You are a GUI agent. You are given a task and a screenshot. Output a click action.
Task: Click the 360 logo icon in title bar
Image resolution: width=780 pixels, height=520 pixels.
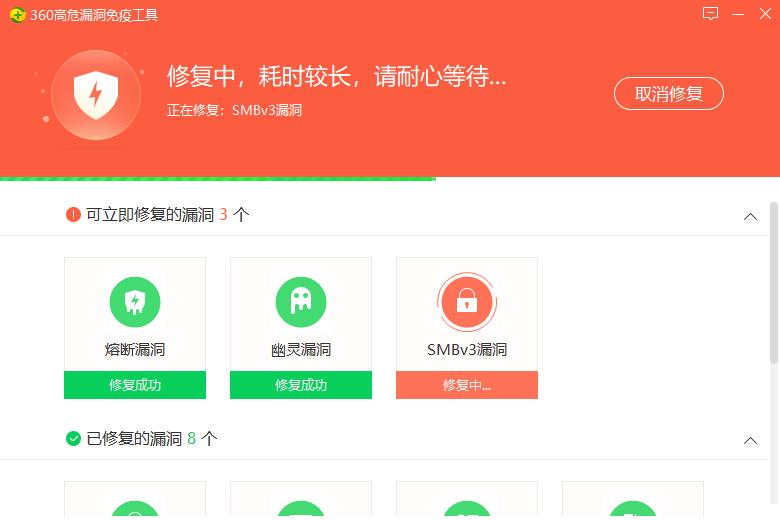17,15
